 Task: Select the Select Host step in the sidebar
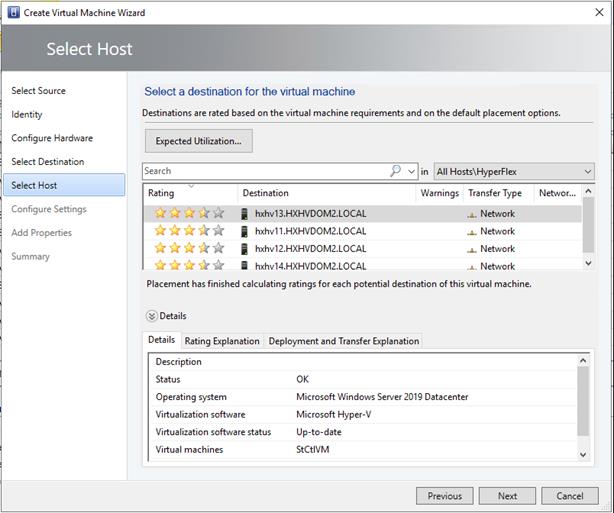tap(64, 185)
